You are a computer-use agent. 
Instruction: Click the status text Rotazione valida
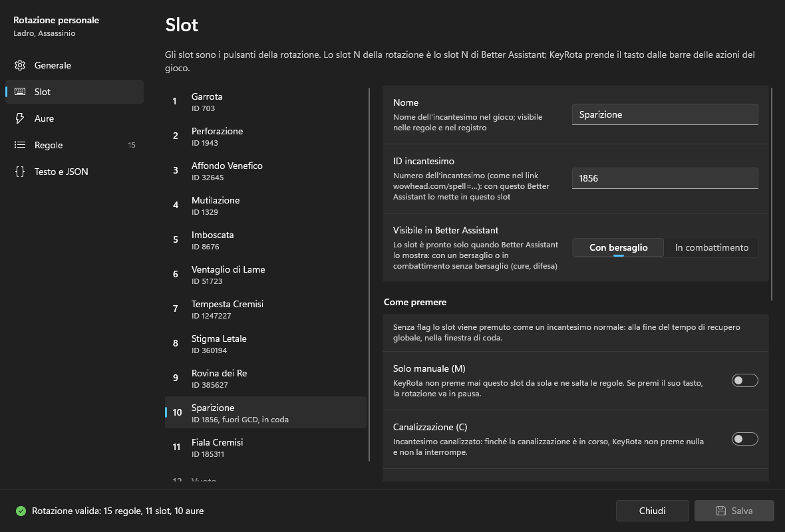[x=118, y=511]
